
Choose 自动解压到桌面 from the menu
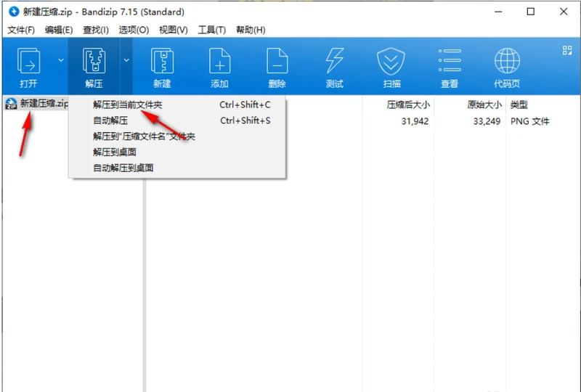pyautogui.click(x=177, y=168)
